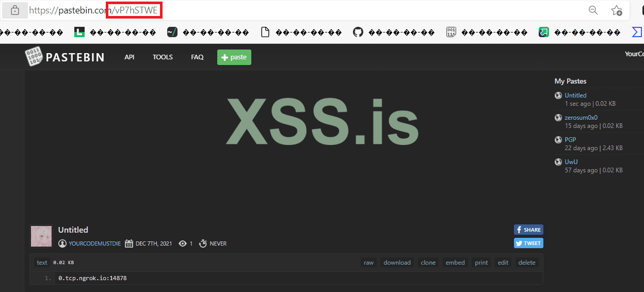Viewport: 644px width, 292px height.
Task: Open YOURCODEMUSTDIE user profile link
Action: [x=94, y=244]
